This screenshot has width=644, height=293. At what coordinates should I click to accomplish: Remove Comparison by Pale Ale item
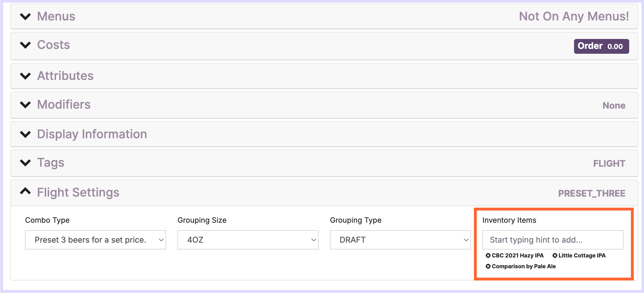click(488, 266)
